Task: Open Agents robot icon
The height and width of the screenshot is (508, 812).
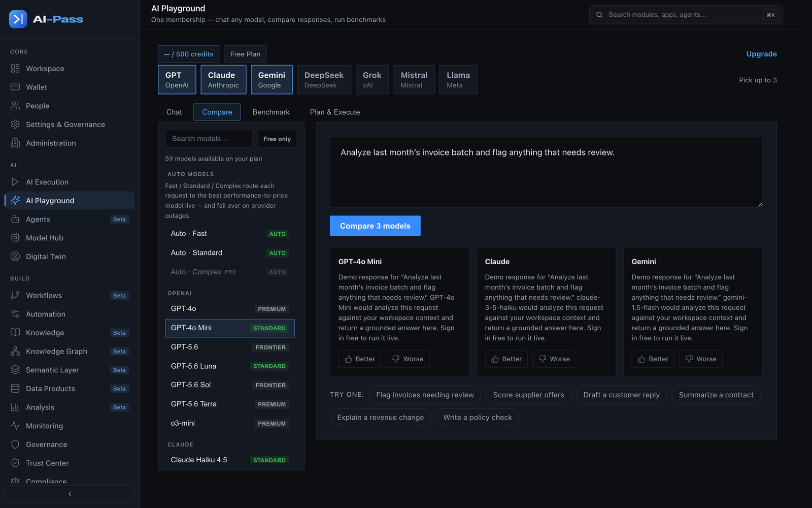Action: coord(15,219)
